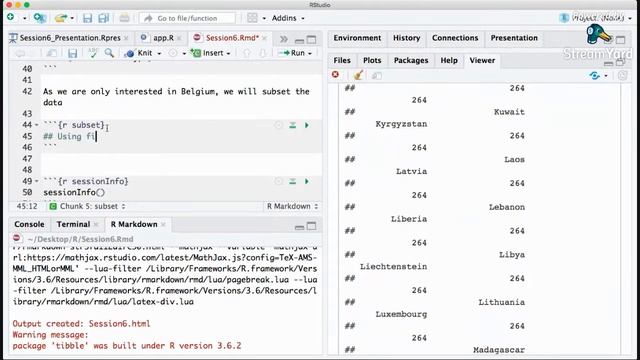This screenshot has width=640, height=360.
Task: Click the workspace panes grid icon
Action: click(253, 18)
